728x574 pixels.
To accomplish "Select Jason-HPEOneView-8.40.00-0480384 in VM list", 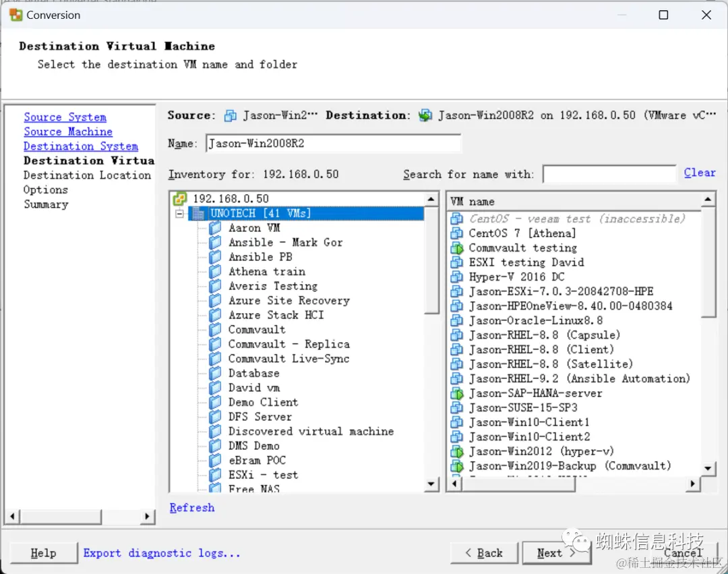I will (571, 306).
